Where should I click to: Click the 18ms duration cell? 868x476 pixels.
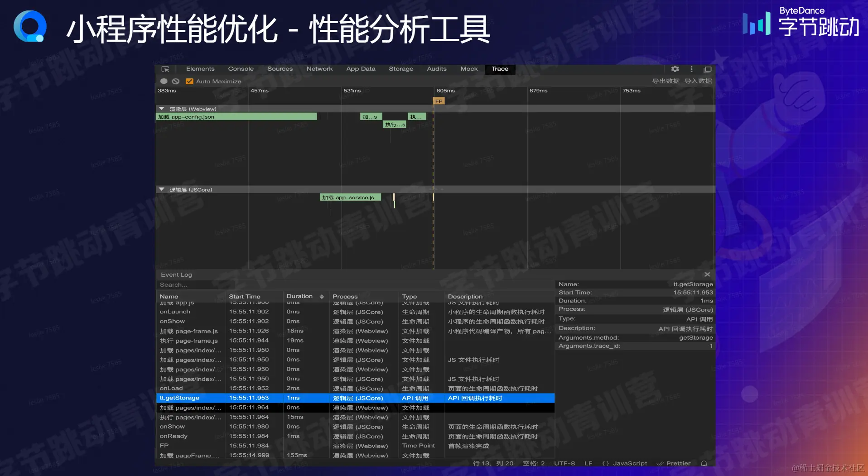pyautogui.click(x=295, y=331)
